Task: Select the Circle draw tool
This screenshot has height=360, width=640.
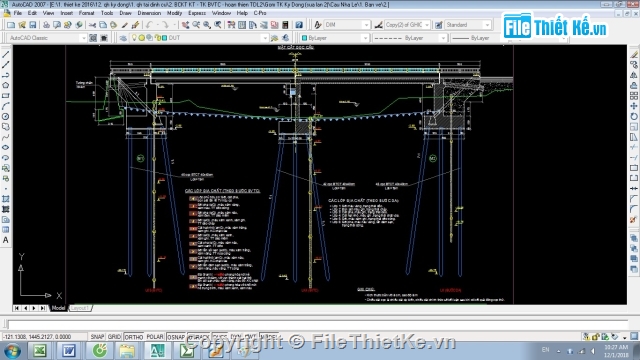Action: [6, 117]
